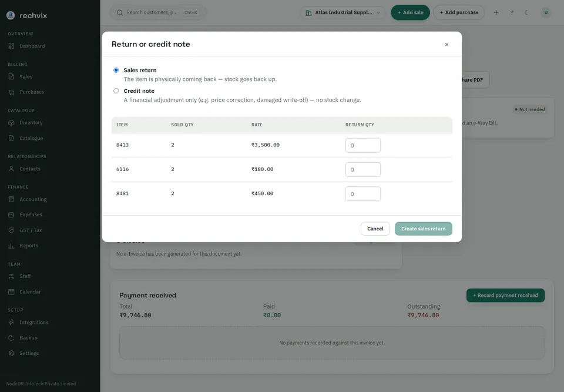Open Reports in sidebar
This screenshot has height=392, width=564.
click(29, 246)
